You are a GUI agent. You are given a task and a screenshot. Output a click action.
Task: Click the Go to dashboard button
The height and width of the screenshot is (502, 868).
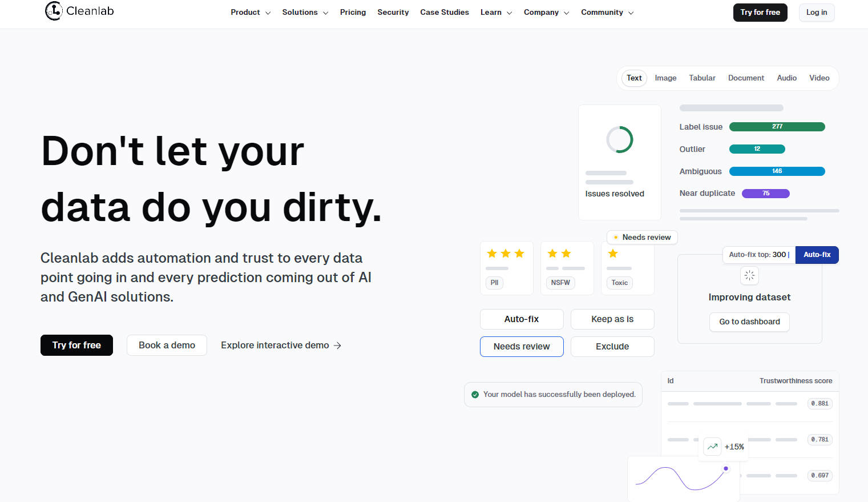(x=749, y=322)
